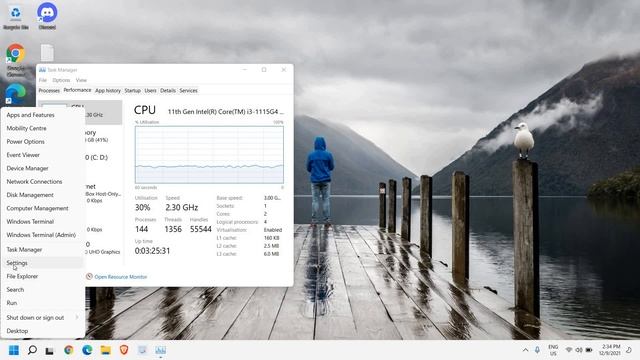Screen dimensions: 640x360
Task: Select the blank document desktop file
Action: tap(47, 53)
